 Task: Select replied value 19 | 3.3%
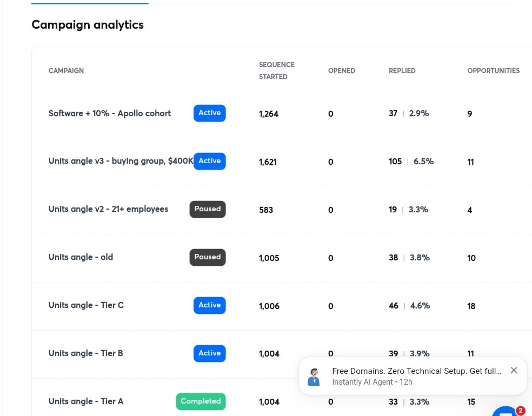(x=409, y=210)
